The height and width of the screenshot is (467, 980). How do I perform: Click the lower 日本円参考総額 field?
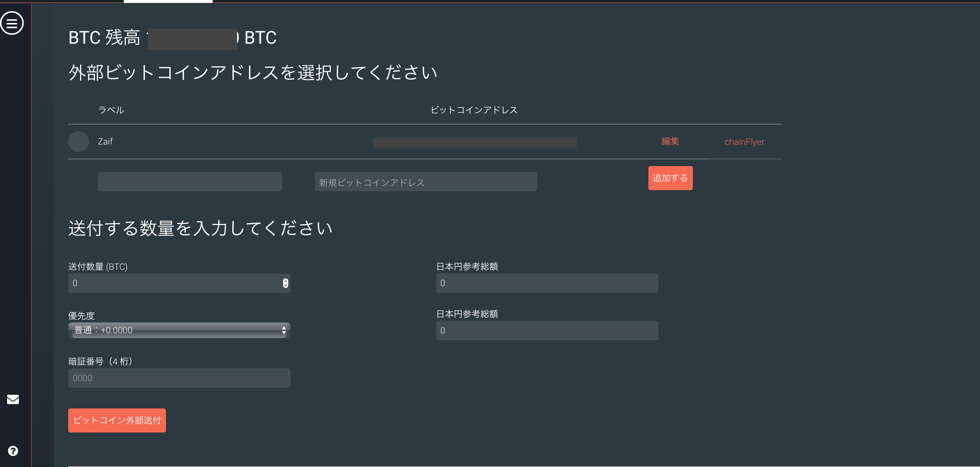coord(547,330)
